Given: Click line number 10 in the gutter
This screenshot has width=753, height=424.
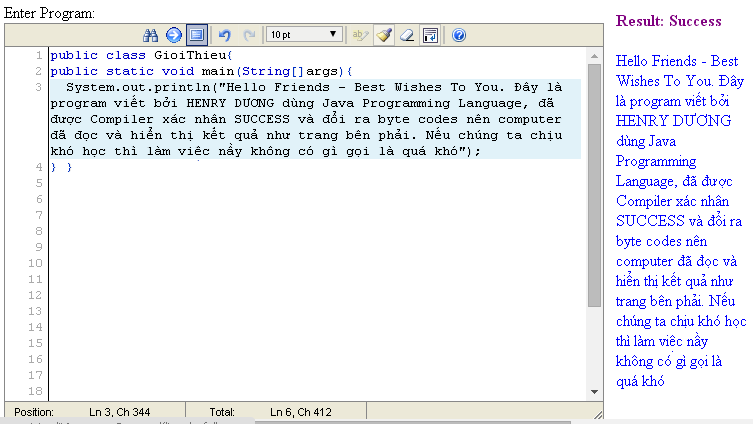Looking at the screenshot, I should 35,263.
